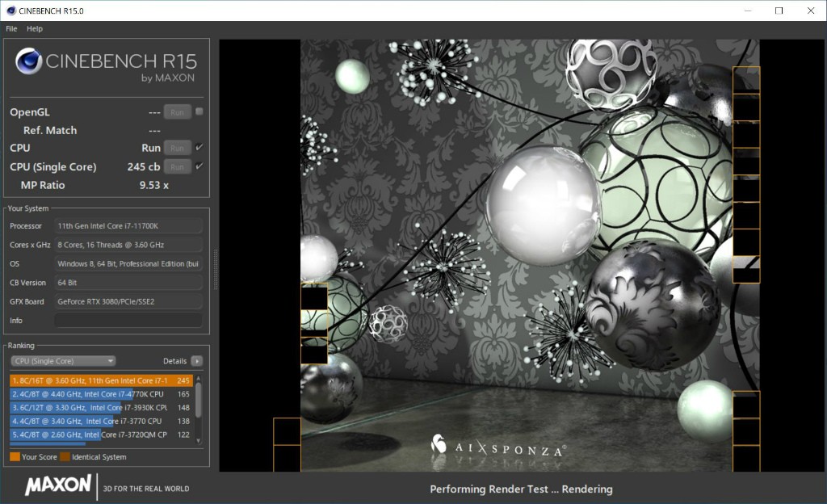
Task: Open the File menu
Action: 11,28
